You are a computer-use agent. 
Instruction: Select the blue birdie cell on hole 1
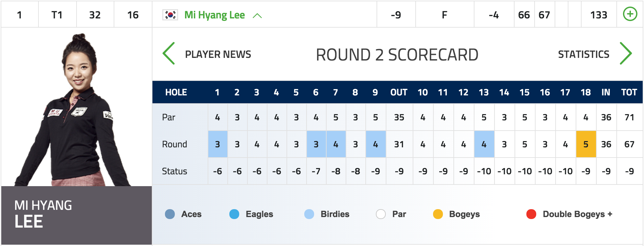(x=218, y=144)
